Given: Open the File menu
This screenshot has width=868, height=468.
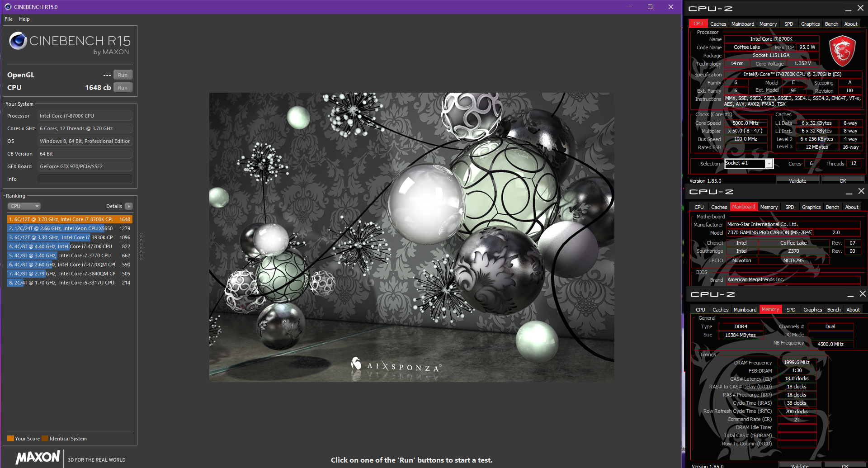Looking at the screenshot, I should (x=9, y=19).
